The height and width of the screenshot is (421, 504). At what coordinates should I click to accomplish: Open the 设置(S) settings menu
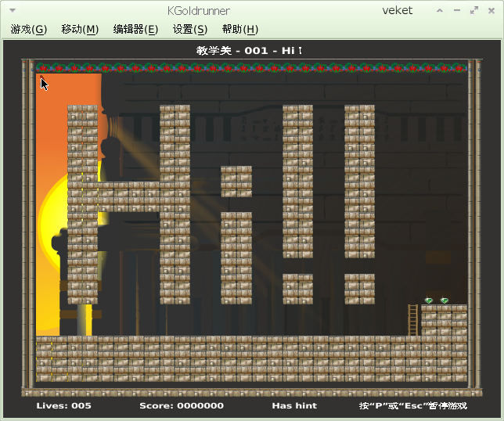click(190, 29)
